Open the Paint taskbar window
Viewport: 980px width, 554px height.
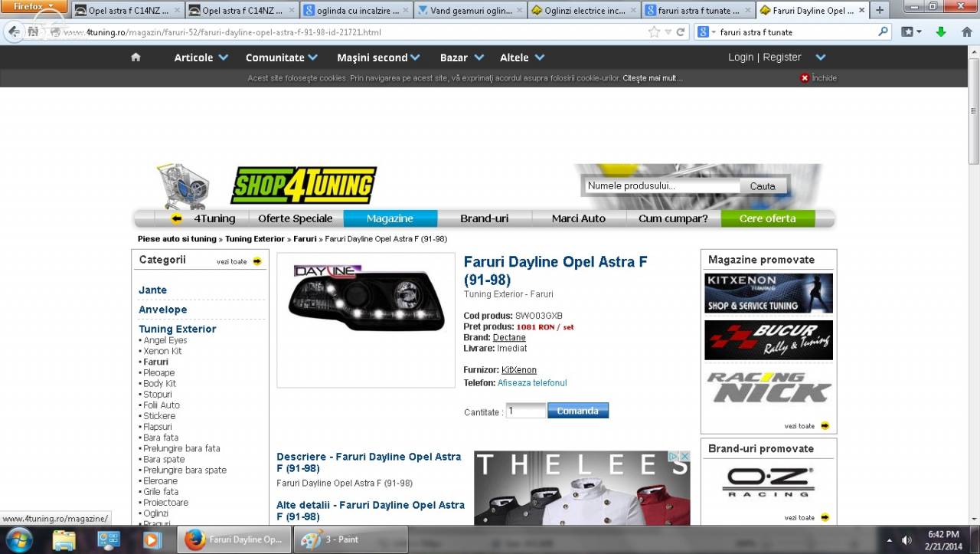(x=351, y=539)
